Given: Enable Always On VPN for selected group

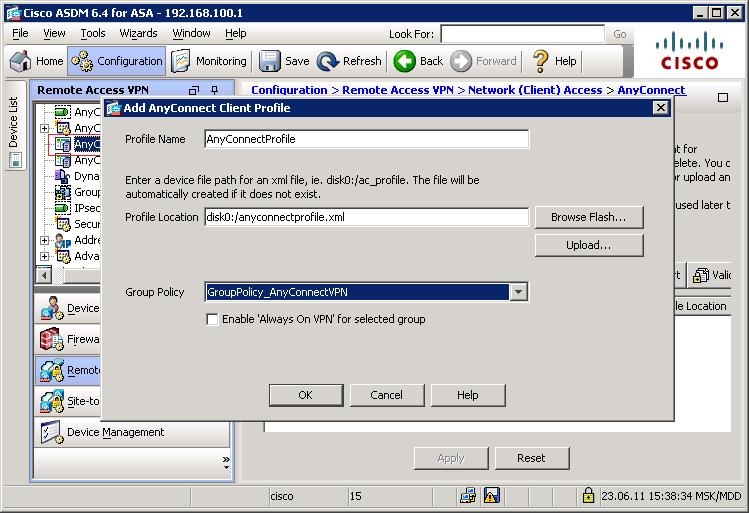Looking at the screenshot, I should point(212,319).
